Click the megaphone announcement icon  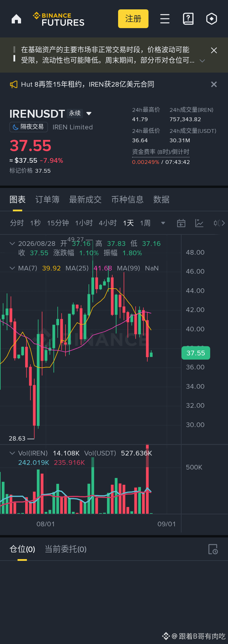pyautogui.click(x=13, y=85)
